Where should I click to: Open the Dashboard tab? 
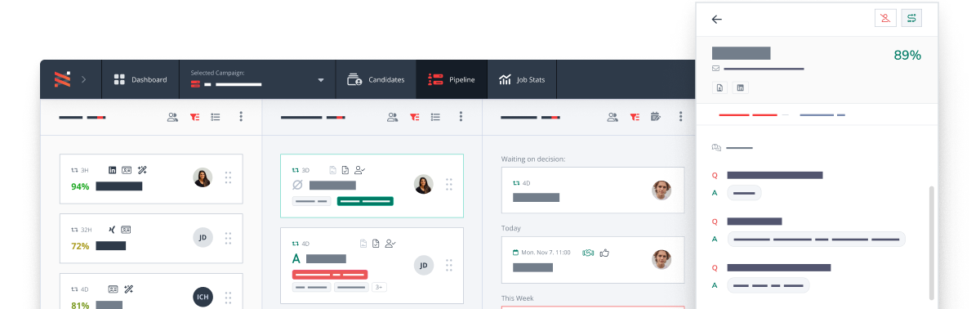click(140, 79)
